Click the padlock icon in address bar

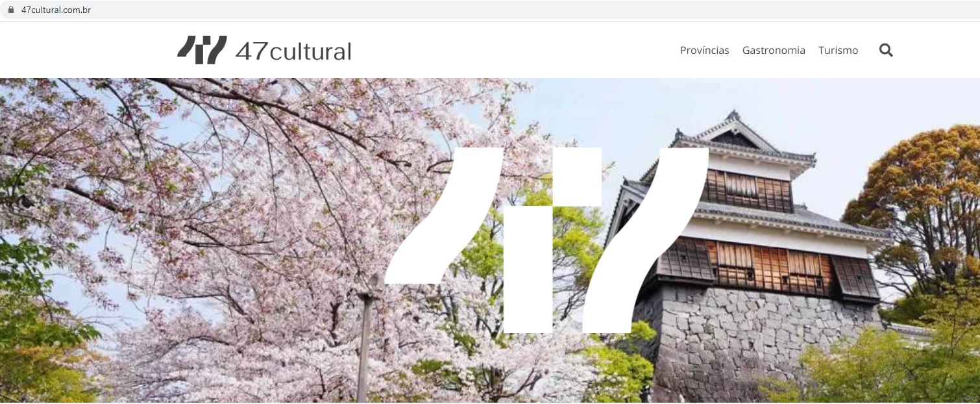[10, 10]
